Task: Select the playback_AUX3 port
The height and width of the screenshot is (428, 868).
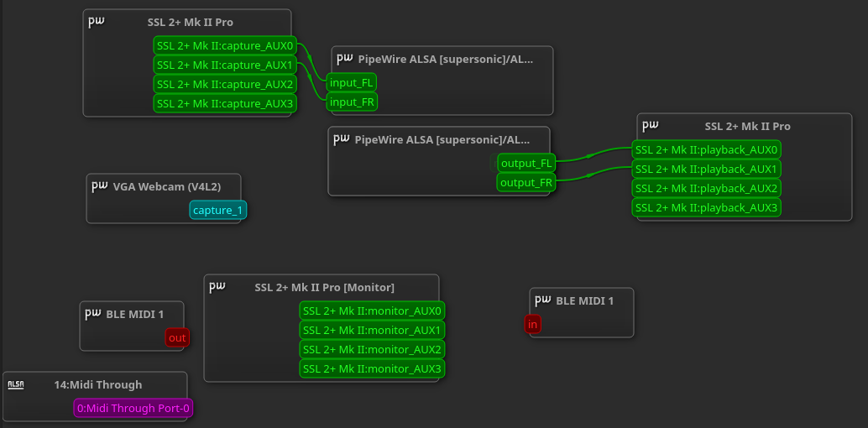Action: click(x=706, y=207)
